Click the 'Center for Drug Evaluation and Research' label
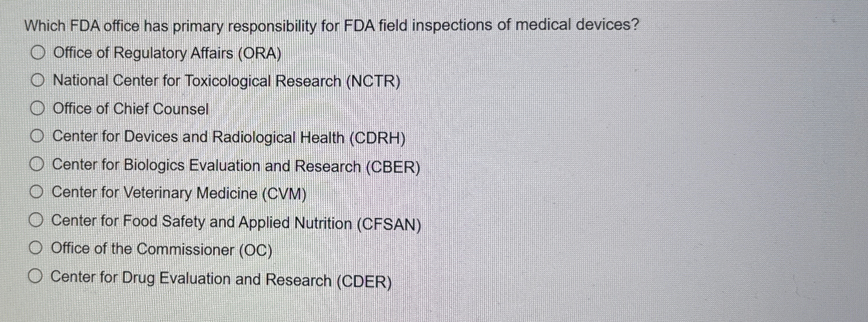The image size is (868, 322). tap(221, 279)
